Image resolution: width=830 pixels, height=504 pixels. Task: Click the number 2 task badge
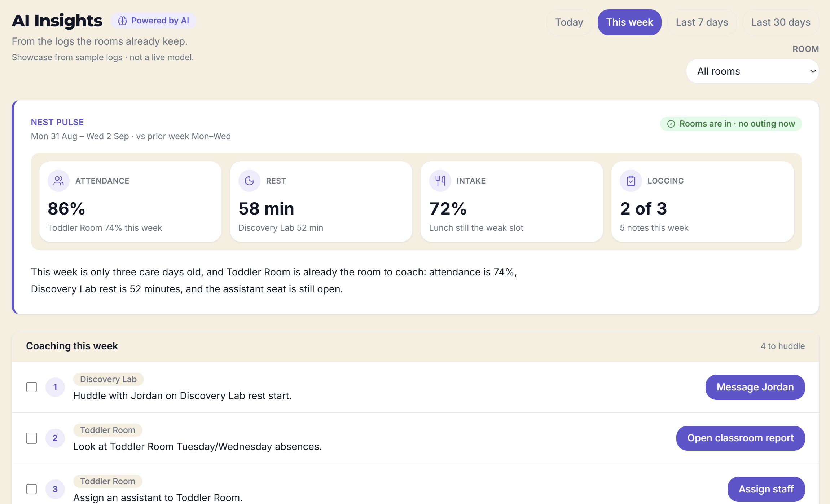tap(55, 438)
